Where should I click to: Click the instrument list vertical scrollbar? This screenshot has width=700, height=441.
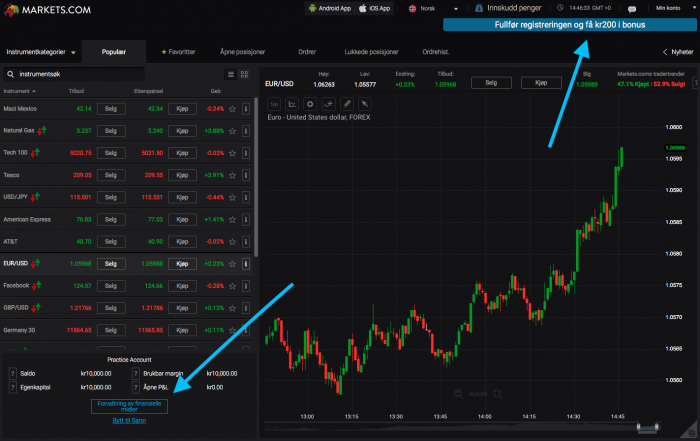click(256, 177)
